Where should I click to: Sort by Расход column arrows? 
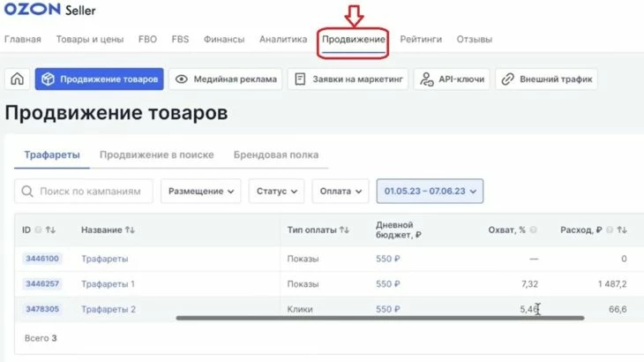622,230
